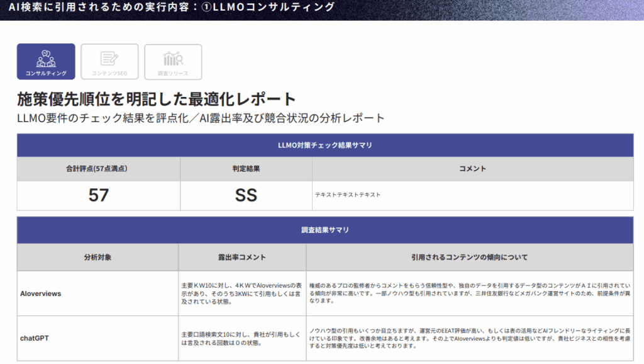
Task: Click the 判定結果 column header
Action: 246,169
